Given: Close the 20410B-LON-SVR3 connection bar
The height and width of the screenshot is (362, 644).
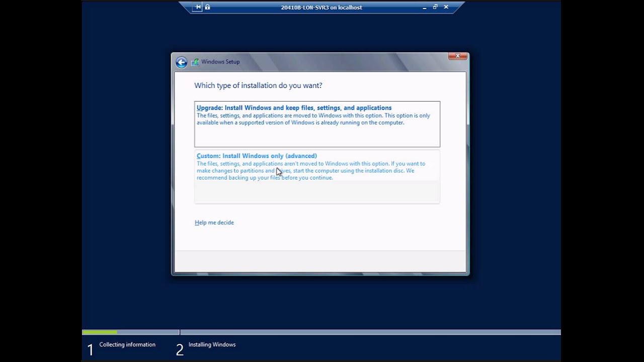Looking at the screenshot, I should tap(446, 7).
